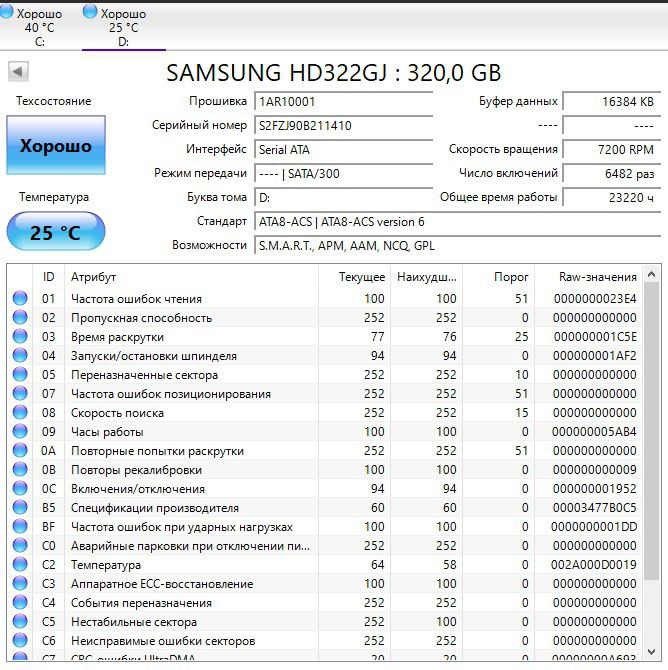Click status icon for C3 Аппаратное ECC-восстановление
This screenshot has height=670, width=668.
click(x=20, y=583)
